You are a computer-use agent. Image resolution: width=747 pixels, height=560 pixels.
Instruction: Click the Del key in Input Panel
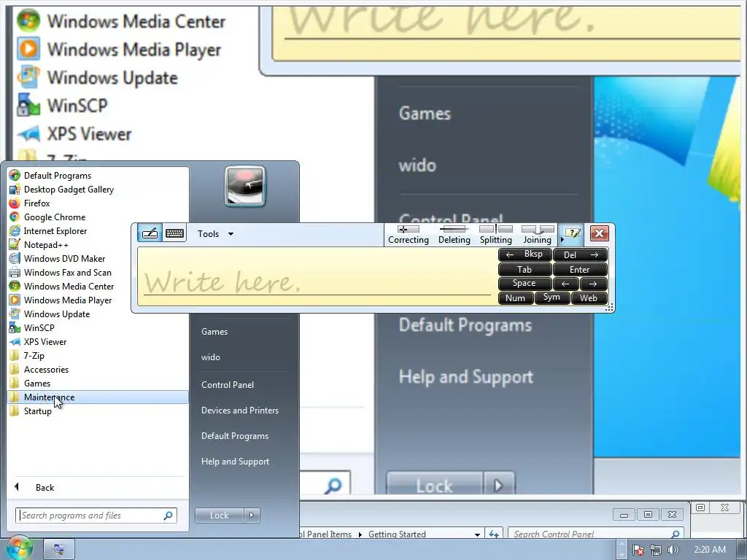[x=580, y=254]
